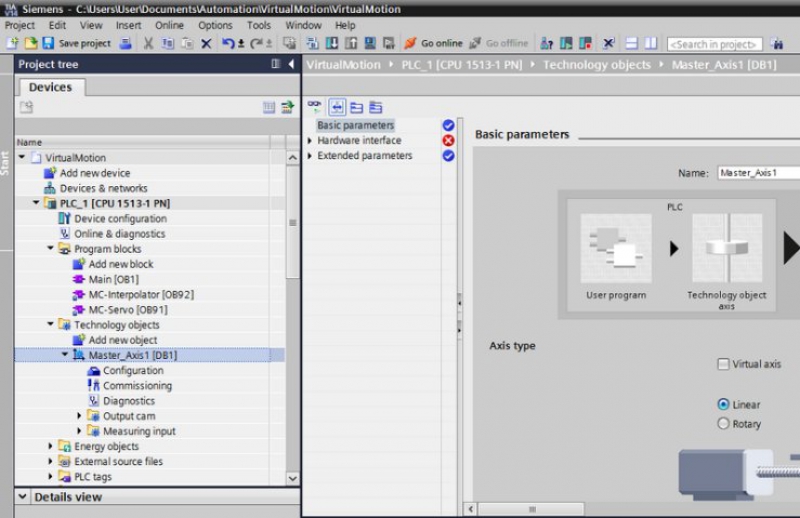The height and width of the screenshot is (518, 800).
Task: Click the Cut scissors icon
Action: [148, 43]
